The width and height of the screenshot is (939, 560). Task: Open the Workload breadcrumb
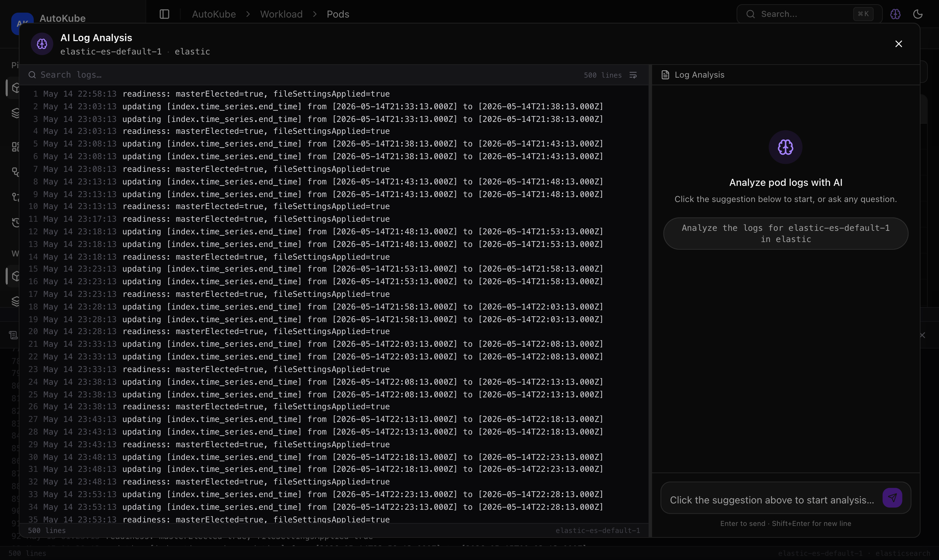[x=281, y=14]
